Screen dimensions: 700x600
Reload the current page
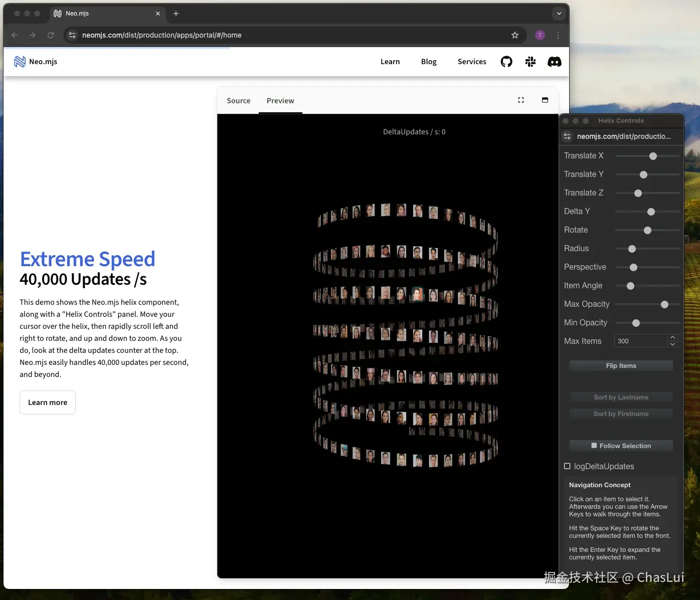click(51, 35)
